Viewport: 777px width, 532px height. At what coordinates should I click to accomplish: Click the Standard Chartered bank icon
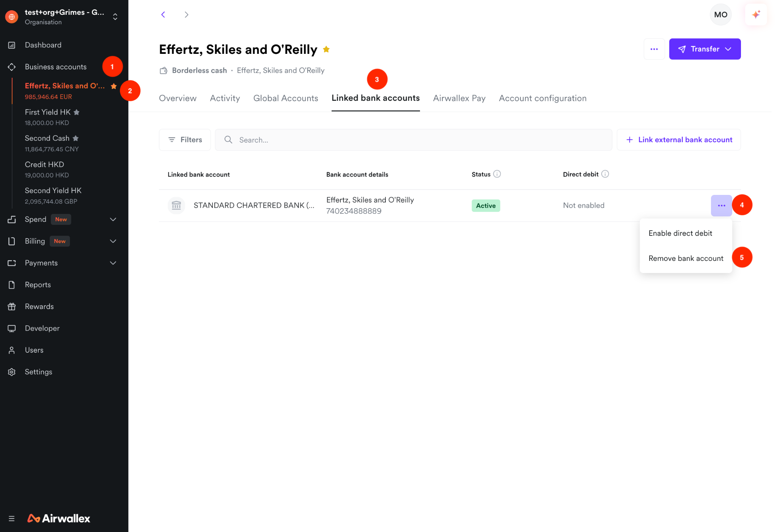tap(176, 206)
